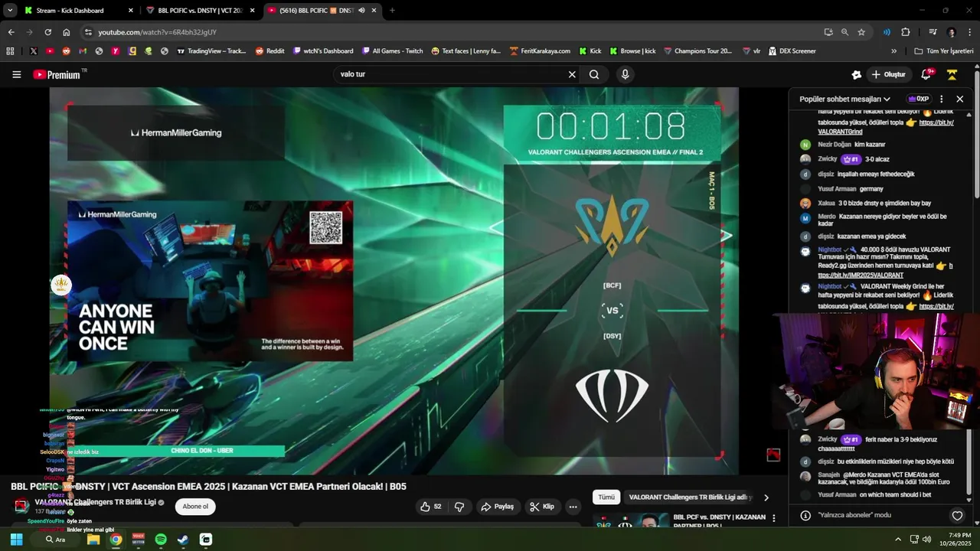
Task: Mute the playing YouTube tab speaker icon
Action: tap(361, 11)
